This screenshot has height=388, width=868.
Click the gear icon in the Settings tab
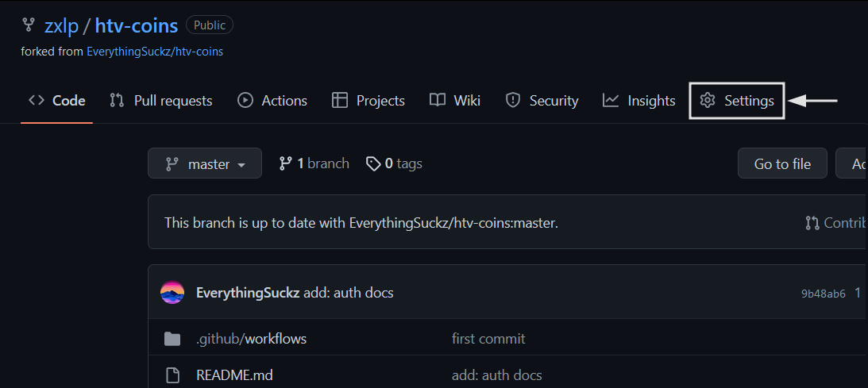coord(708,101)
